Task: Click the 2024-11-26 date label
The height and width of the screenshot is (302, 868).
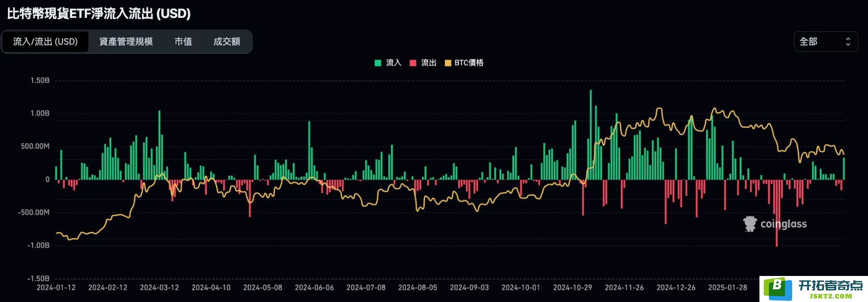Action: pyautogui.click(x=624, y=287)
